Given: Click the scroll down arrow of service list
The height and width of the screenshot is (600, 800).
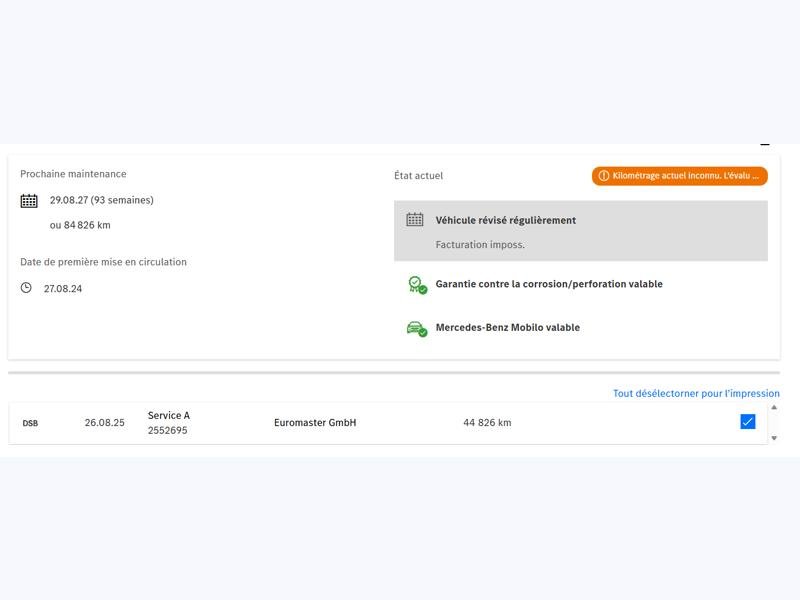Looking at the screenshot, I should (774, 438).
